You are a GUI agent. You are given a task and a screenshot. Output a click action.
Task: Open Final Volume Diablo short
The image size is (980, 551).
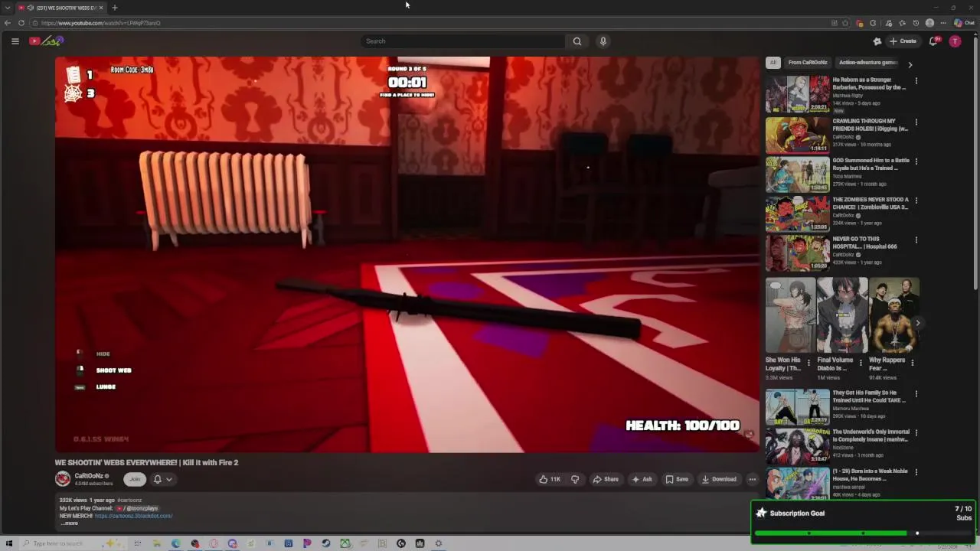pos(841,315)
